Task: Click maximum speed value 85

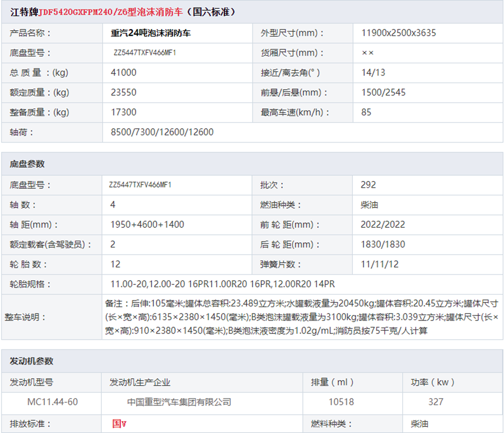Action: pyautogui.click(x=366, y=112)
